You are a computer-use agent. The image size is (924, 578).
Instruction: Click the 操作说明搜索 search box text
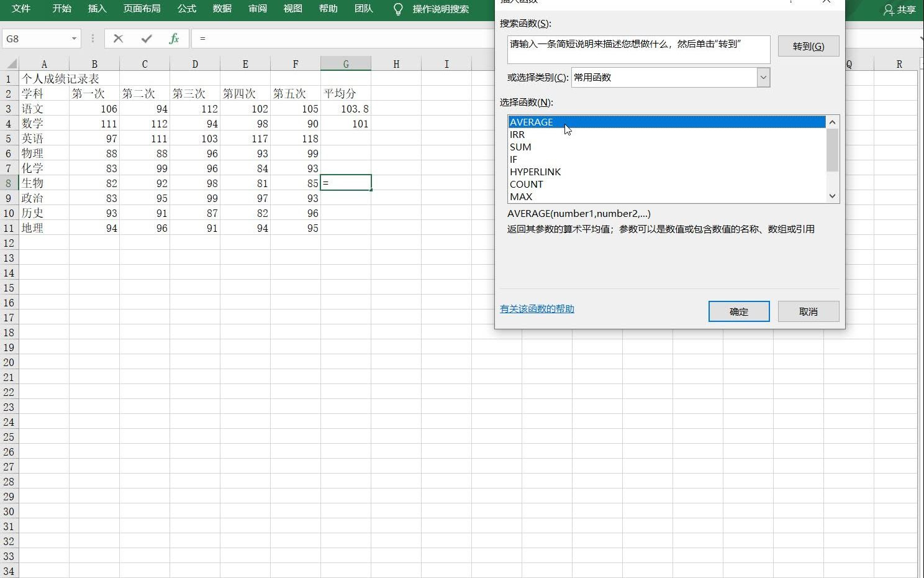[x=441, y=9]
